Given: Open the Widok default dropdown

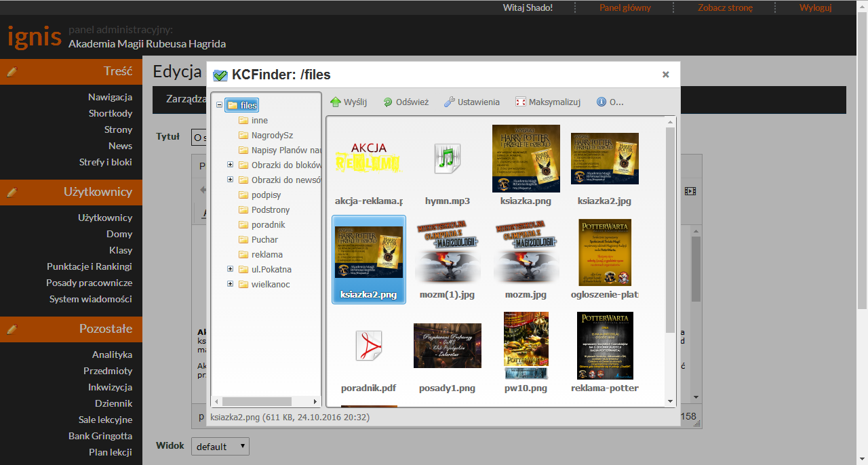Looking at the screenshot, I should coord(220,447).
